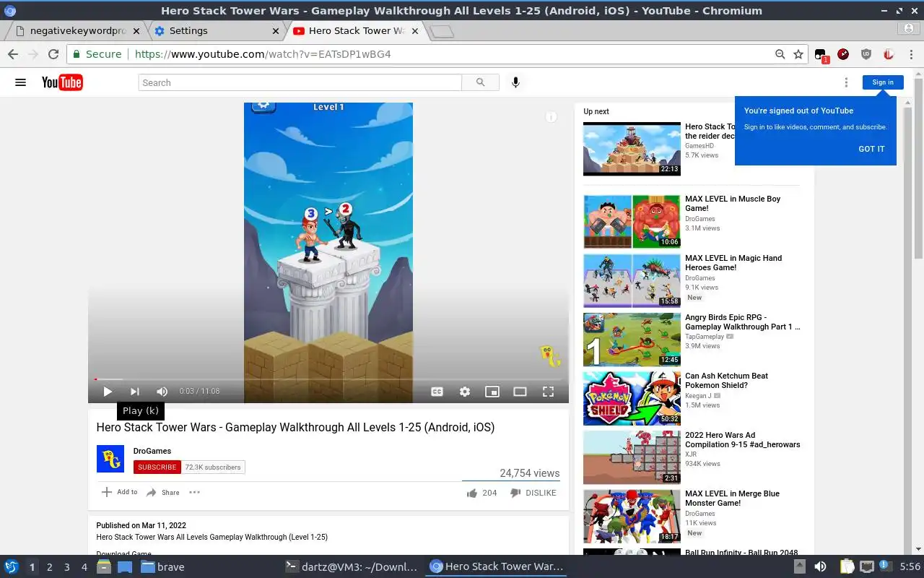Click the Sign in button
This screenshot has width=924, height=578.
click(883, 82)
